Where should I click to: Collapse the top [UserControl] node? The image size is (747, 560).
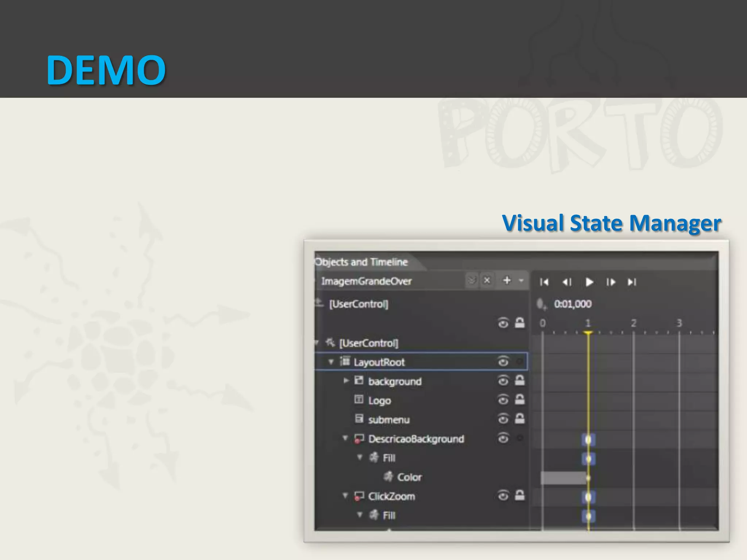tap(317, 342)
